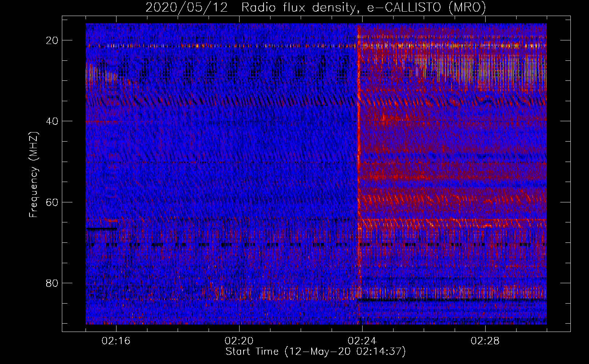Click the '02:28' time tick label
This screenshot has width=589, height=364.
[485, 341]
